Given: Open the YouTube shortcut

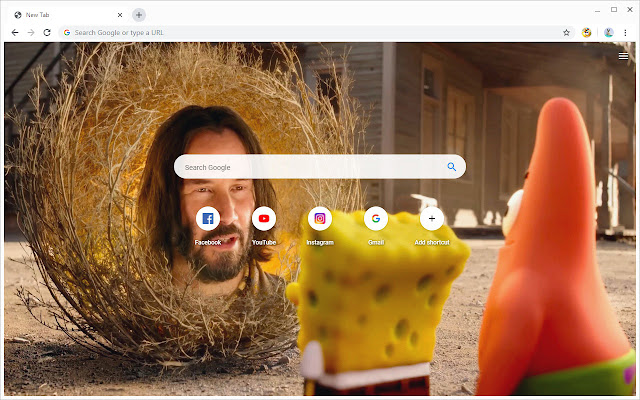Looking at the screenshot, I should [264, 219].
